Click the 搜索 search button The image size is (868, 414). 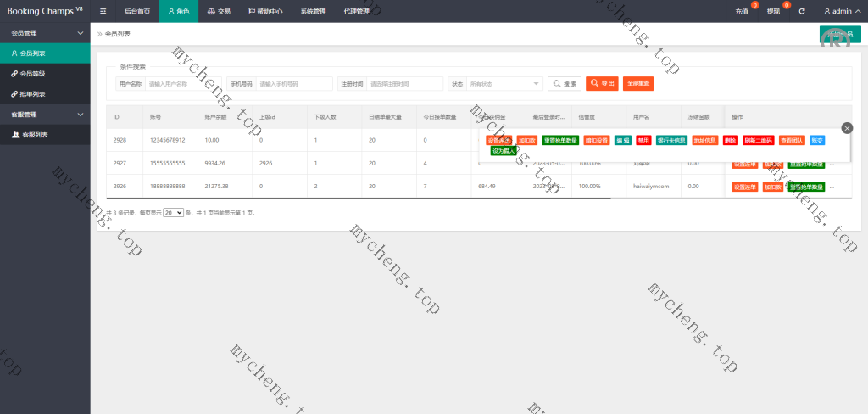(x=565, y=84)
